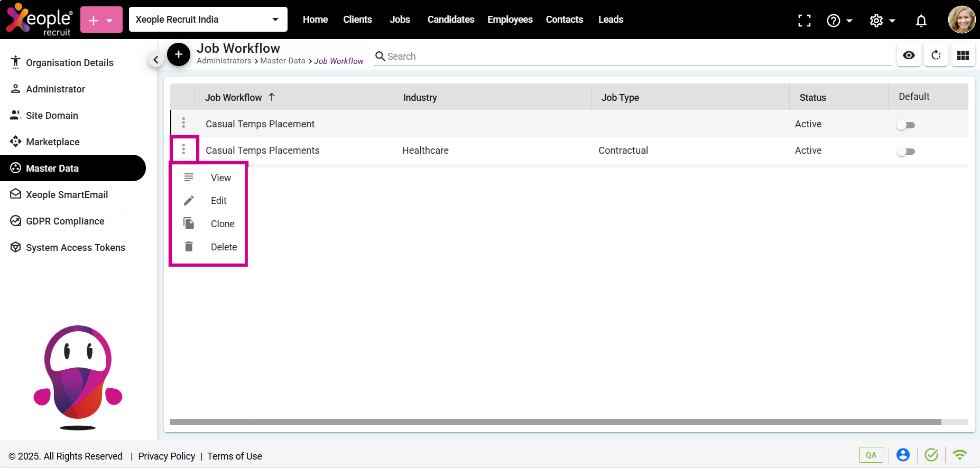Click the user profile avatar

coord(961,20)
